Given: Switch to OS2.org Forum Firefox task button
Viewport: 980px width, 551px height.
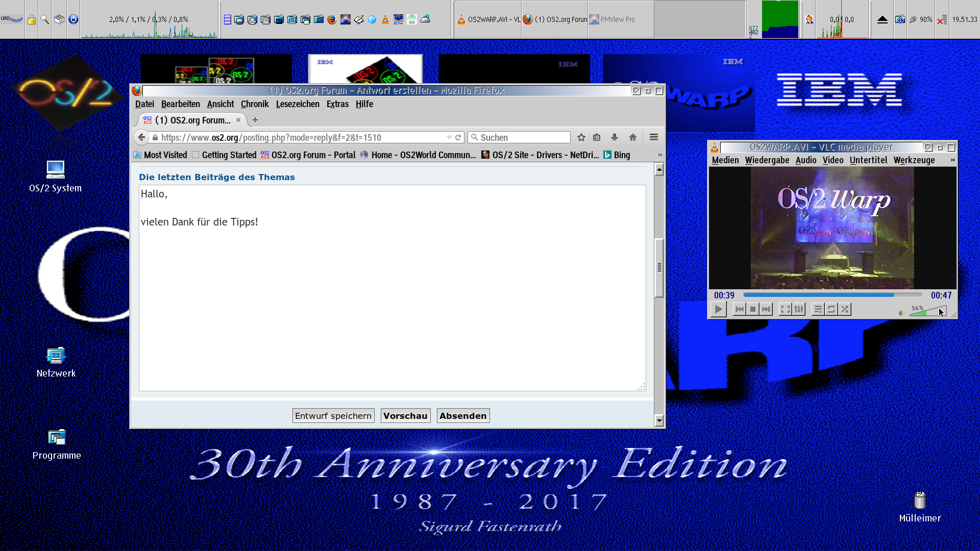Looking at the screenshot, I should click(x=555, y=19).
